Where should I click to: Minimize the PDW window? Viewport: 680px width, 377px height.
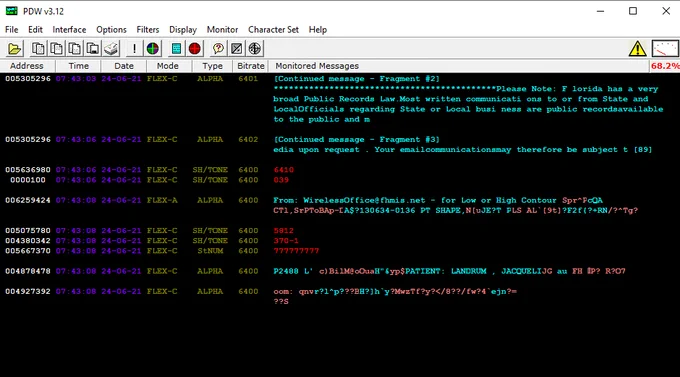point(600,11)
